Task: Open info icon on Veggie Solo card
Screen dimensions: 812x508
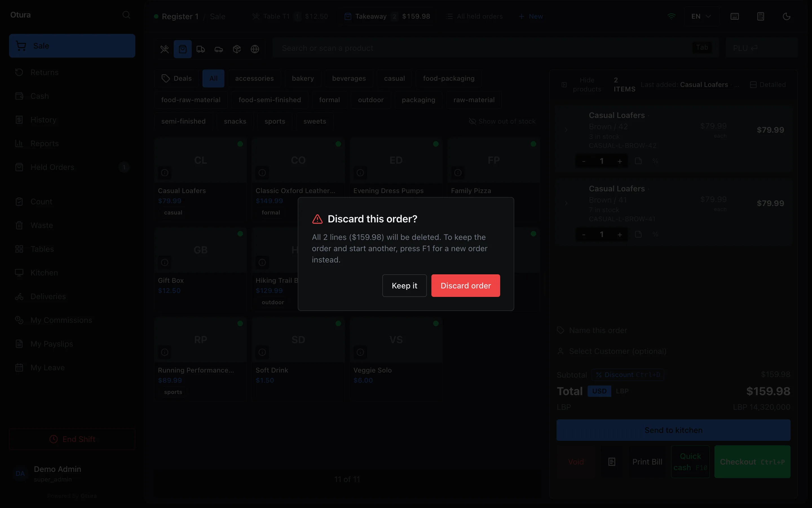Action: [360, 352]
